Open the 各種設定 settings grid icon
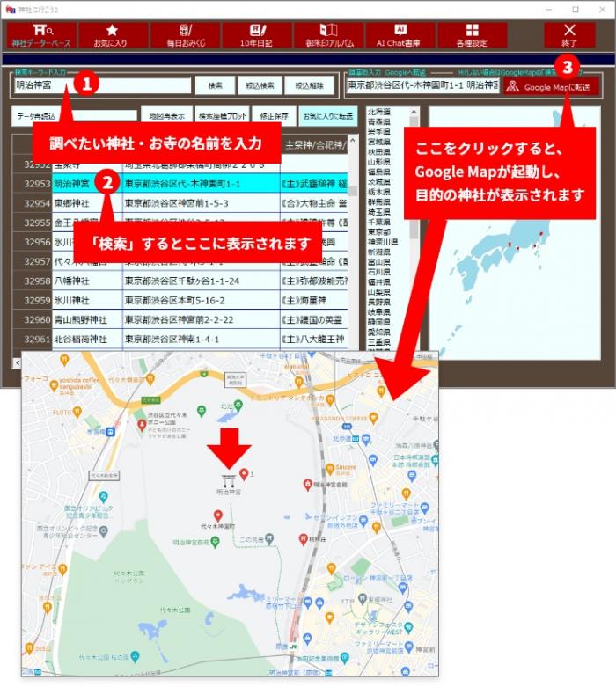 tap(473, 35)
